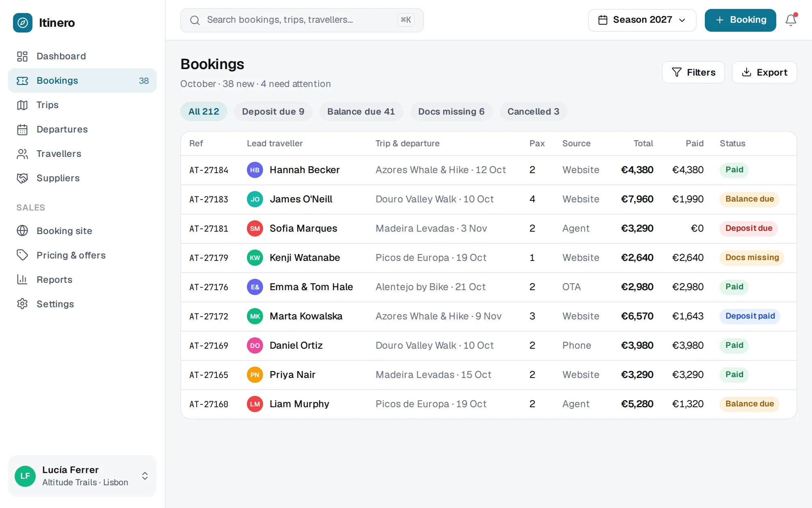The image size is (812, 508).
Task: Click the calendar icon in Season selector
Action: pos(603,20)
